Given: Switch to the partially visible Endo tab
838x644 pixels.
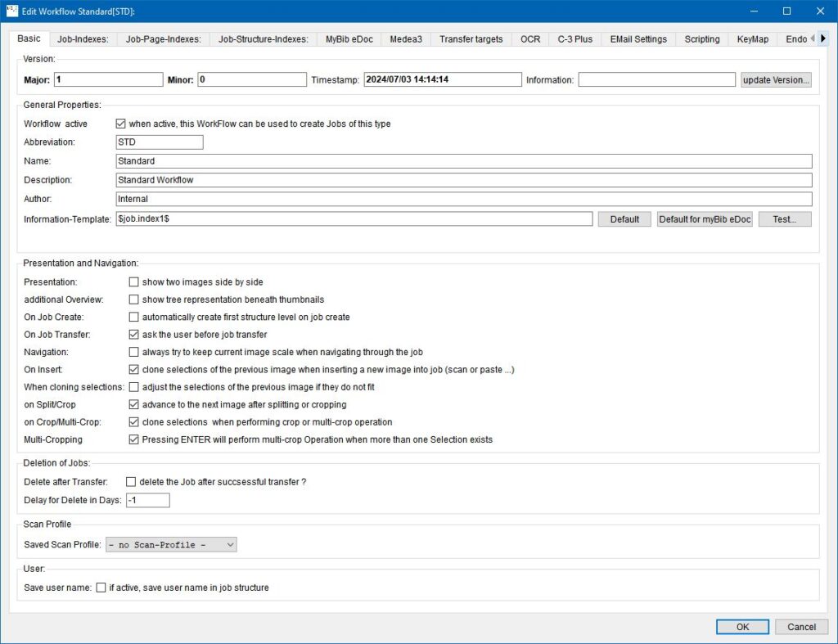Looking at the screenshot, I should pyautogui.click(x=795, y=39).
